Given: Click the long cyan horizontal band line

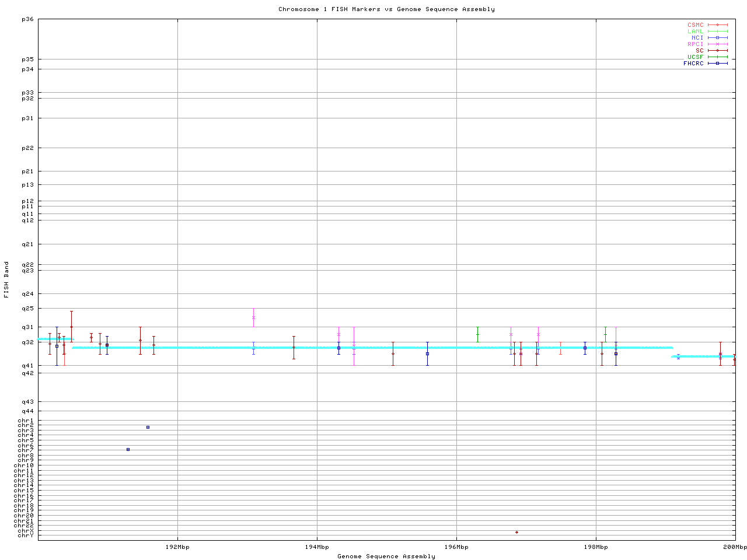Looking at the screenshot, I should click(x=373, y=348).
